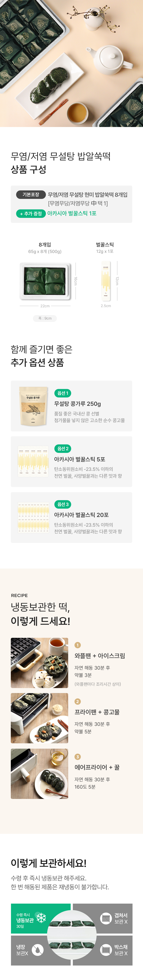Click the 기본포장 dark label badge
The height and width of the screenshot is (980, 143).
31,194
